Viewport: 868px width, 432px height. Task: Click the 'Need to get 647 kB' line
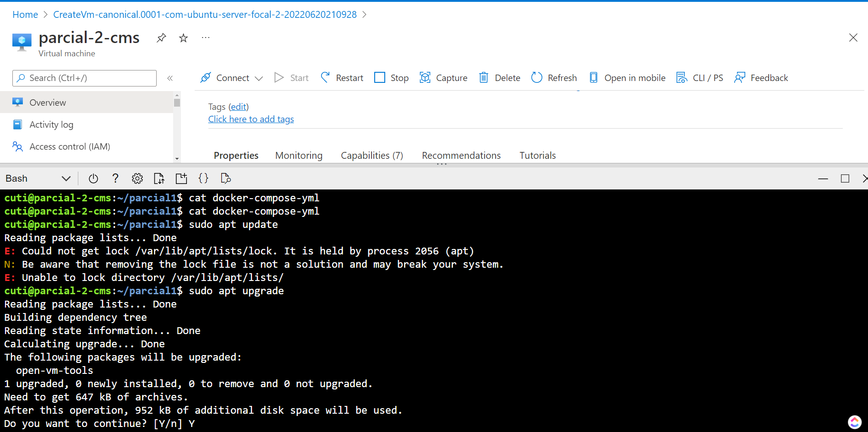96,397
